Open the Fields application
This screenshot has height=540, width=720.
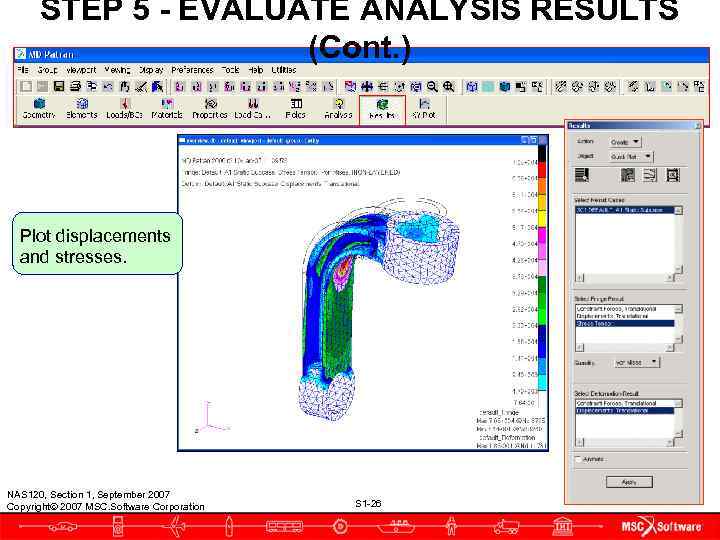[x=296, y=109]
